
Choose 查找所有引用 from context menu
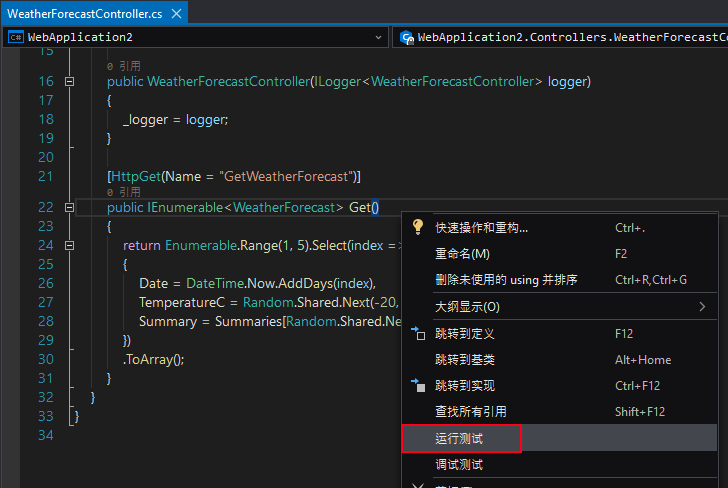click(x=559, y=411)
